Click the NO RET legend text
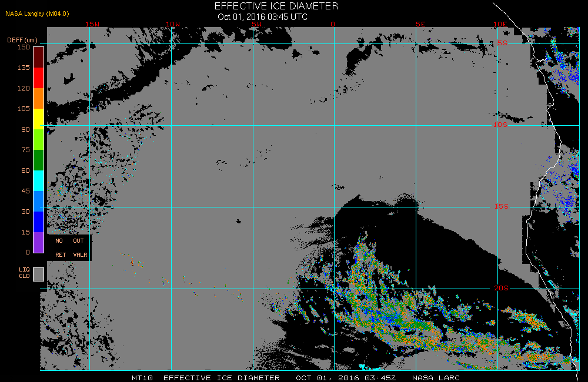588x382 pixels. (x=60, y=248)
